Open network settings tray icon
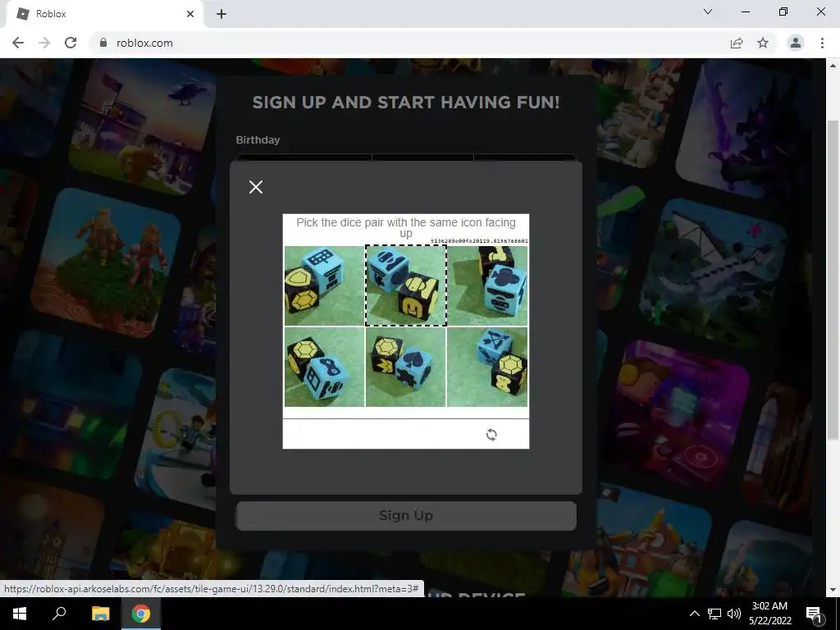 tap(714, 614)
